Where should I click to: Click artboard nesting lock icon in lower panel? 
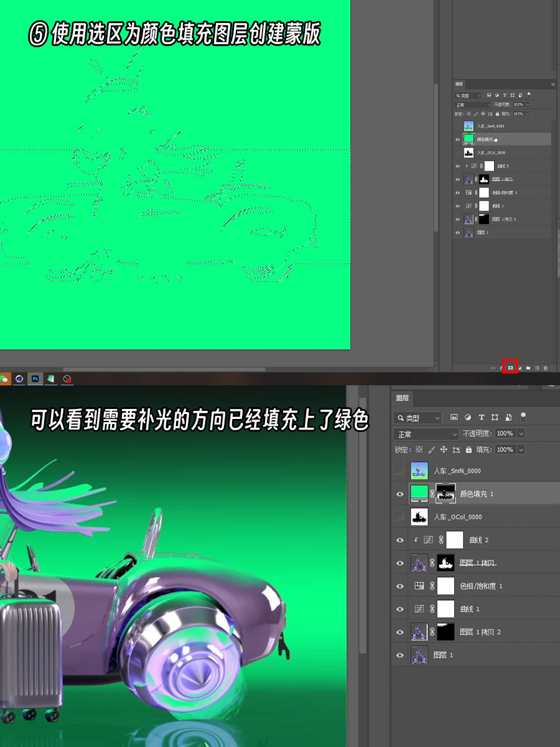point(456,449)
